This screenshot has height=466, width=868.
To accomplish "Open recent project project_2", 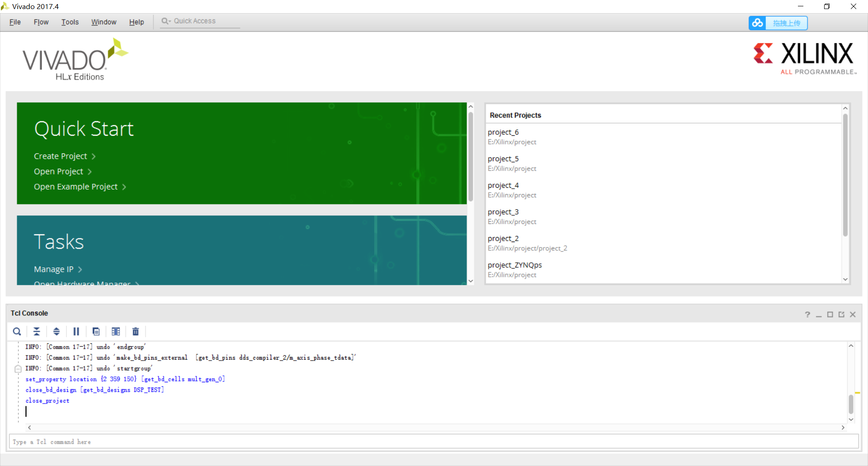I will point(503,238).
